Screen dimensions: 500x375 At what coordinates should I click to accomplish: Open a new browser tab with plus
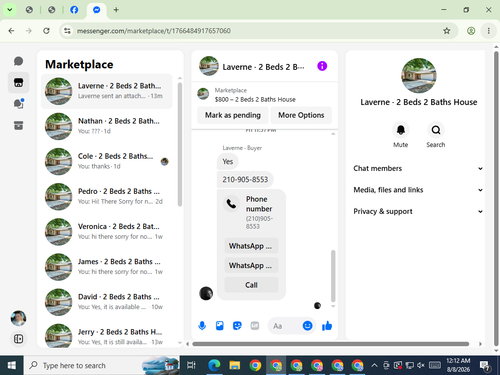(x=116, y=10)
